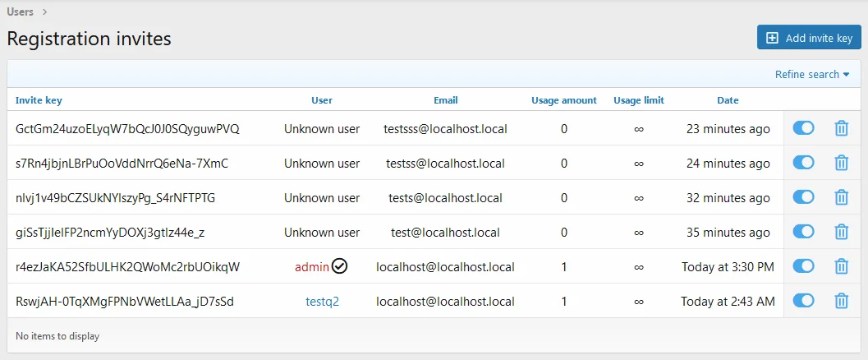Delete the test@localhost.local invite key

click(841, 233)
